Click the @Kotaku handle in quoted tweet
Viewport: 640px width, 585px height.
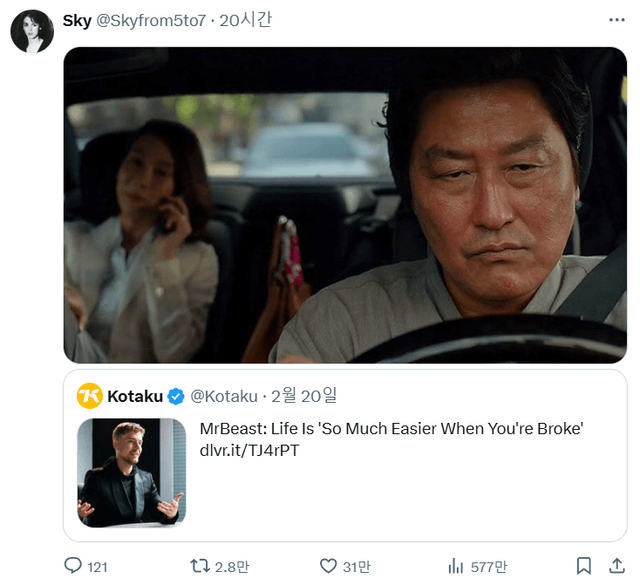point(224,397)
